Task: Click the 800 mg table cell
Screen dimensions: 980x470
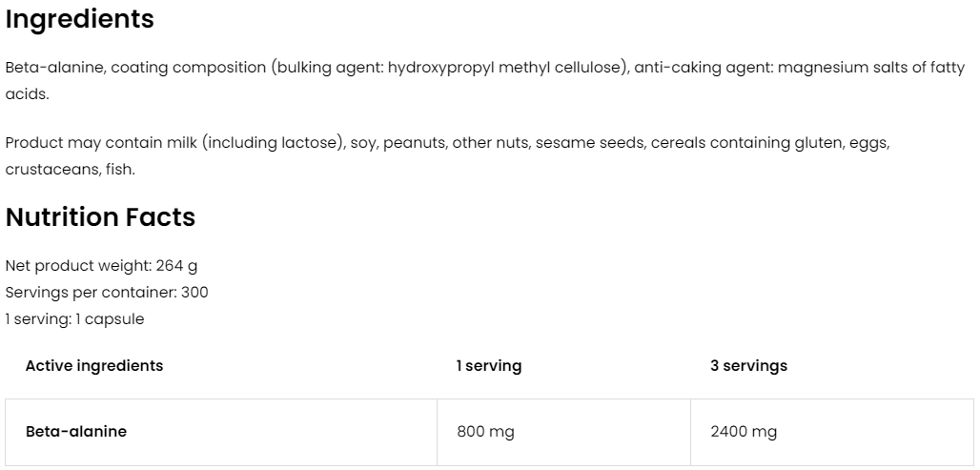Action: pyautogui.click(x=485, y=432)
